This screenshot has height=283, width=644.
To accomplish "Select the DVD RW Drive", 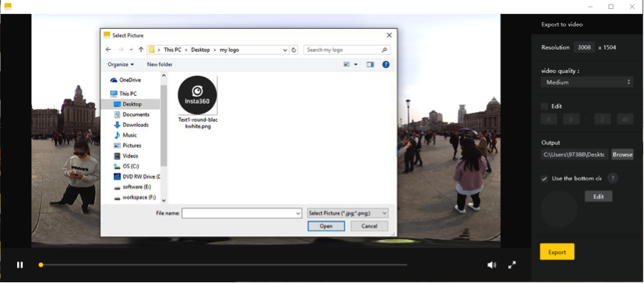I will tap(136, 177).
